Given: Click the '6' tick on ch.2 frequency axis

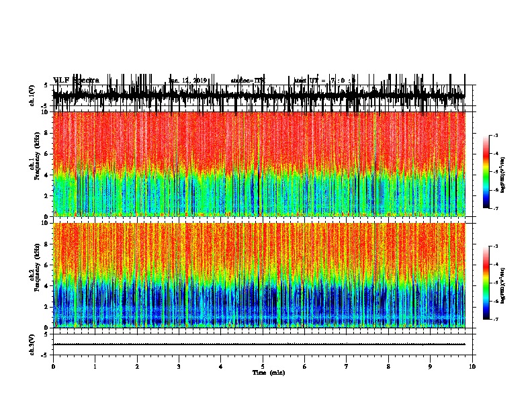Looking at the screenshot, I should coord(47,265).
